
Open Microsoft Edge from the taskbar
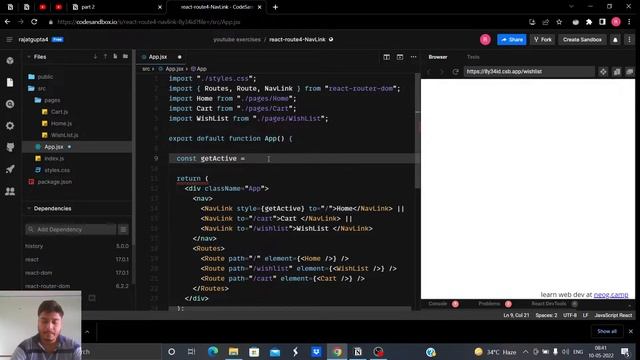click(213, 351)
